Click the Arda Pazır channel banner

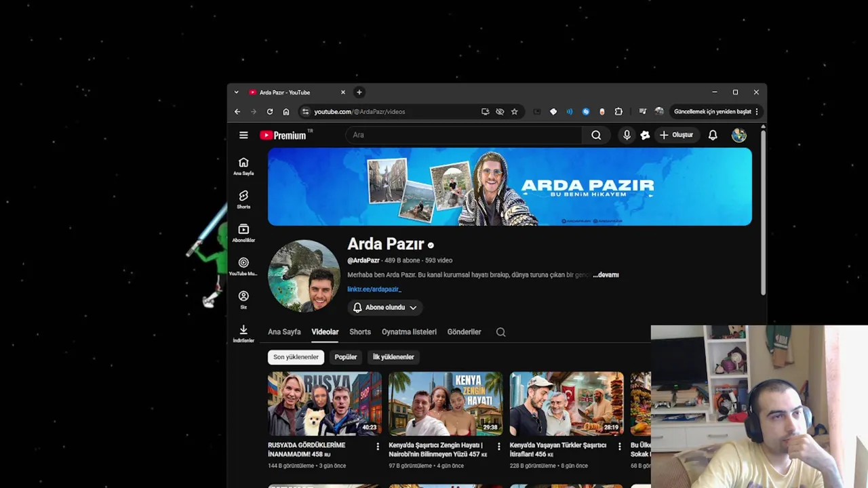[x=510, y=186]
